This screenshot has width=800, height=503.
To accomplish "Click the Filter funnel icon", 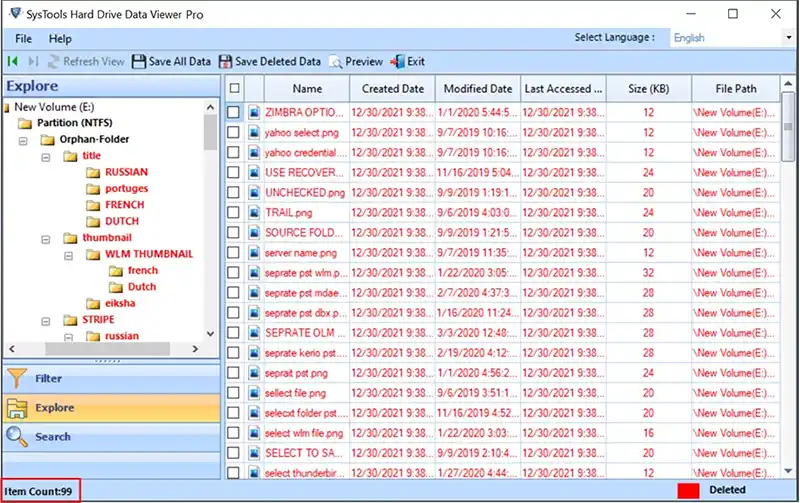I will (17, 379).
